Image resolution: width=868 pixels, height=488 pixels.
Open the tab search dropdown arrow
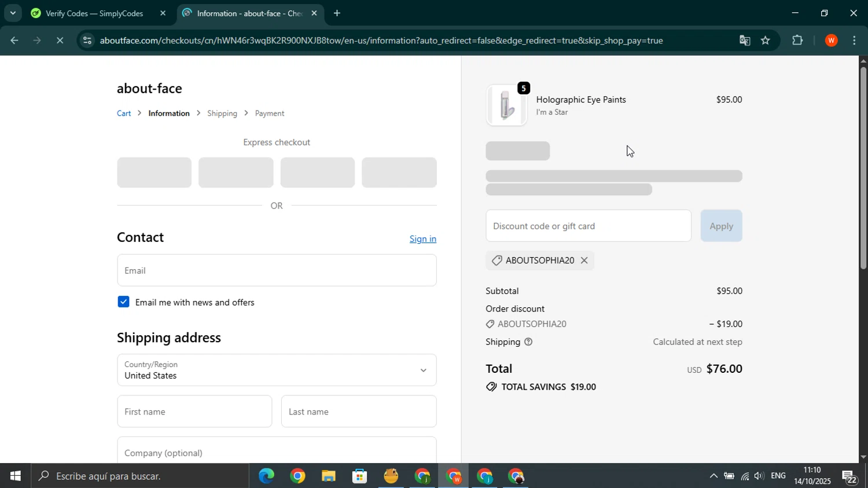[x=13, y=13]
